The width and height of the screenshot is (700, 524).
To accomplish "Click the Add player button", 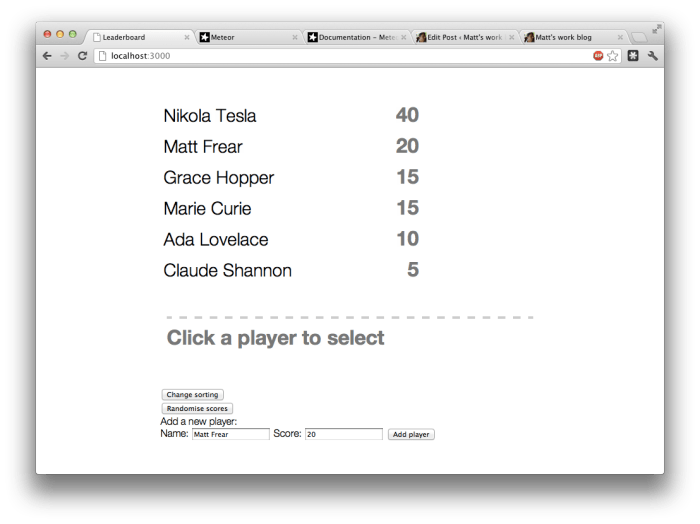I will [x=411, y=434].
